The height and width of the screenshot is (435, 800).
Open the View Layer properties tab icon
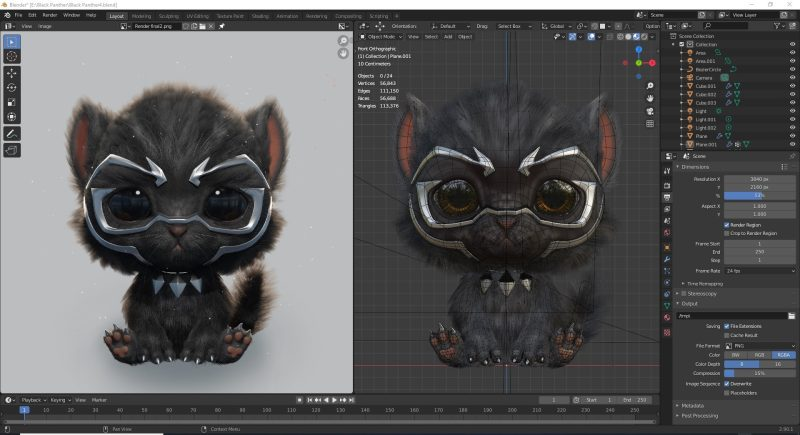coord(667,209)
